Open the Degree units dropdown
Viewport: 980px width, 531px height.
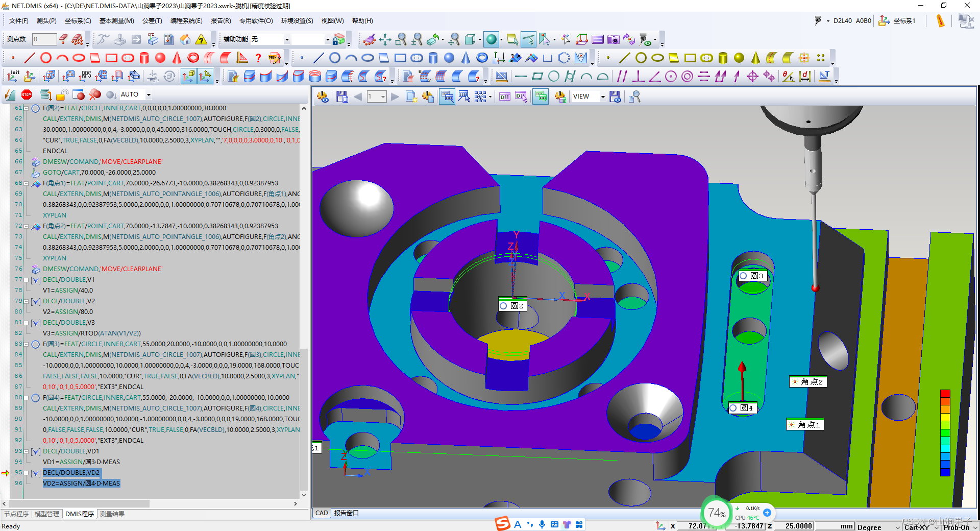[x=897, y=527]
